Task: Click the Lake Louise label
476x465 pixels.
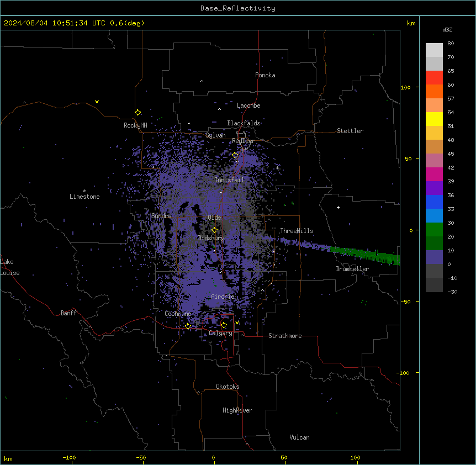Action: point(10,267)
